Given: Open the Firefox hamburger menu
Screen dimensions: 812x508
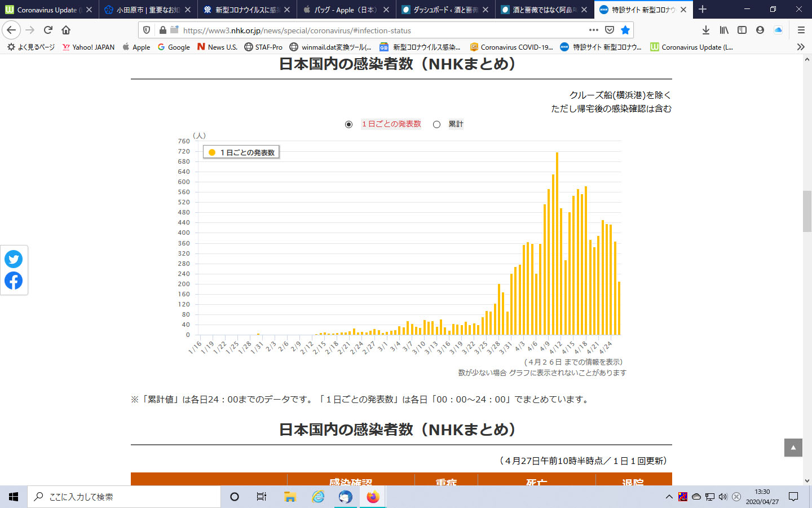Looking at the screenshot, I should pyautogui.click(x=801, y=30).
